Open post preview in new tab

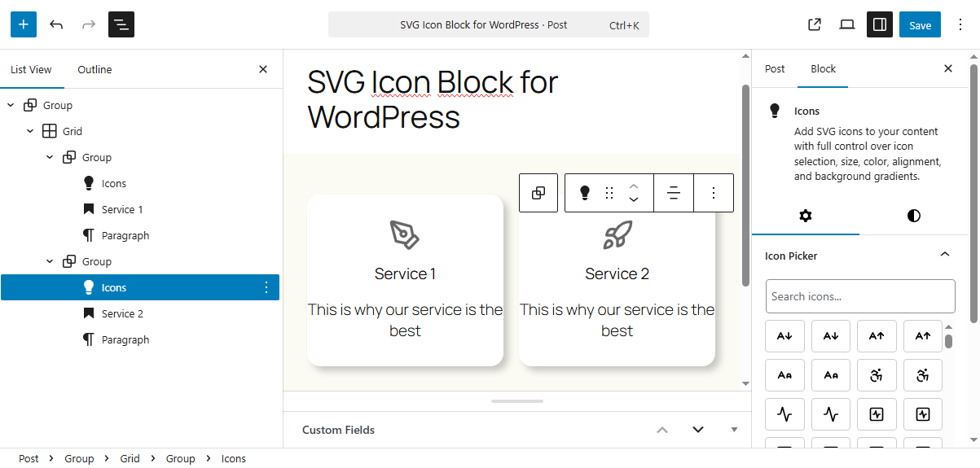814,24
